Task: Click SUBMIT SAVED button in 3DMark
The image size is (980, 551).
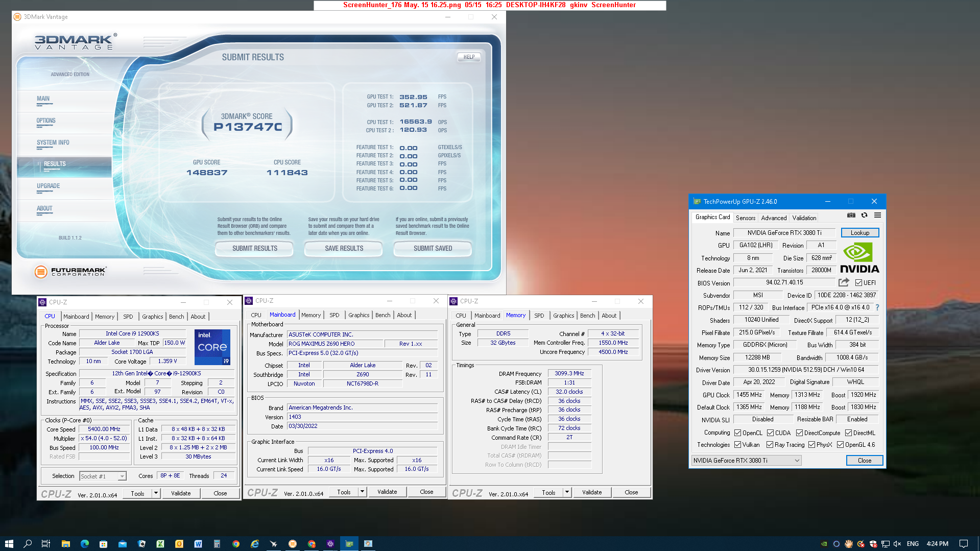Action: point(433,249)
